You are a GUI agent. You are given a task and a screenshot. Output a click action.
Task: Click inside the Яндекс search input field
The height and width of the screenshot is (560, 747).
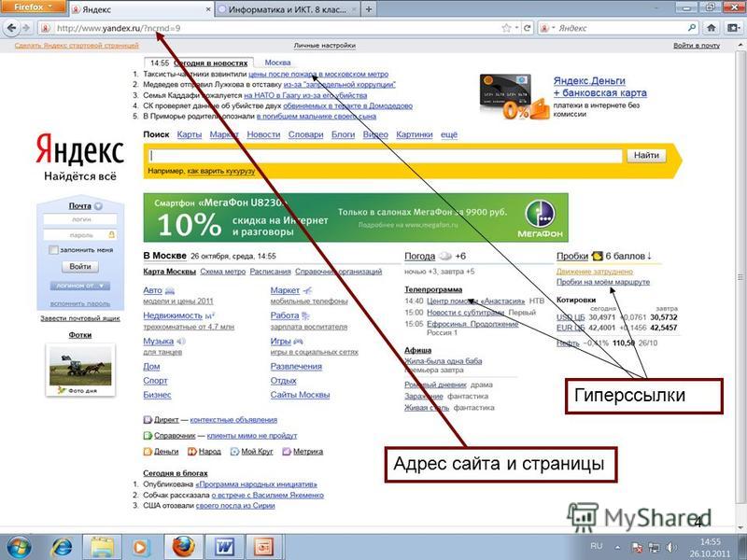tap(384, 156)
